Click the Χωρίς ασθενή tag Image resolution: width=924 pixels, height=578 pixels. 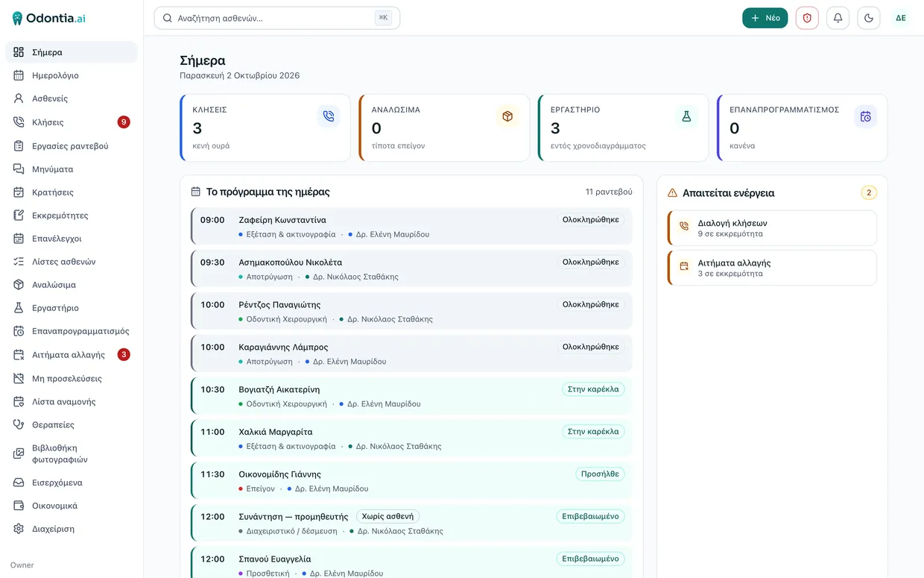pyautogui.click(x=387, y=516)
